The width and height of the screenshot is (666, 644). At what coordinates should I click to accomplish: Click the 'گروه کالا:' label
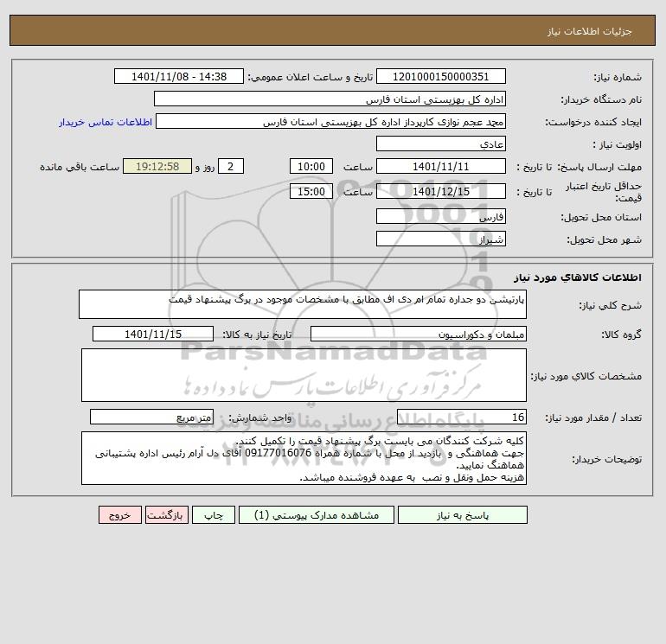621,335
